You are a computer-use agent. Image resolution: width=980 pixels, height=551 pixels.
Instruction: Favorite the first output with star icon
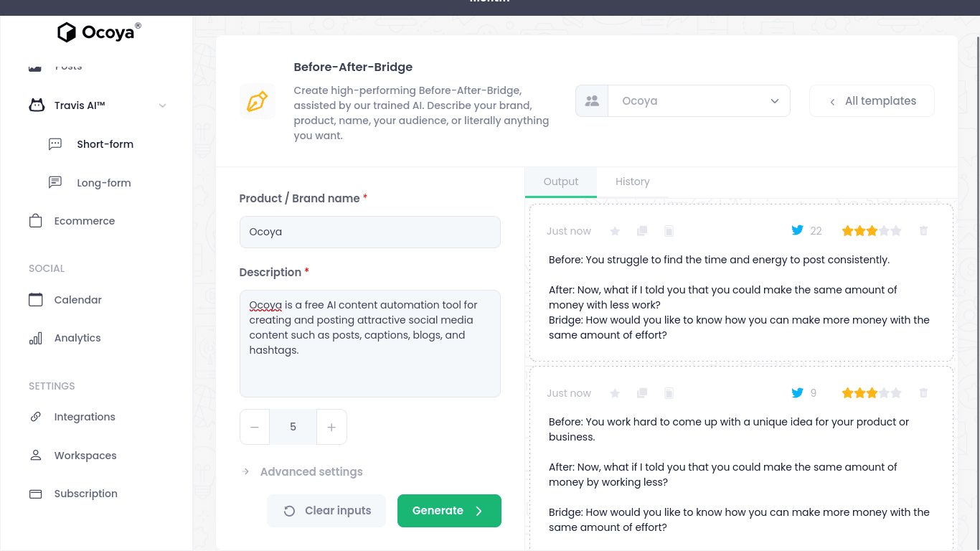coord(615,231)
